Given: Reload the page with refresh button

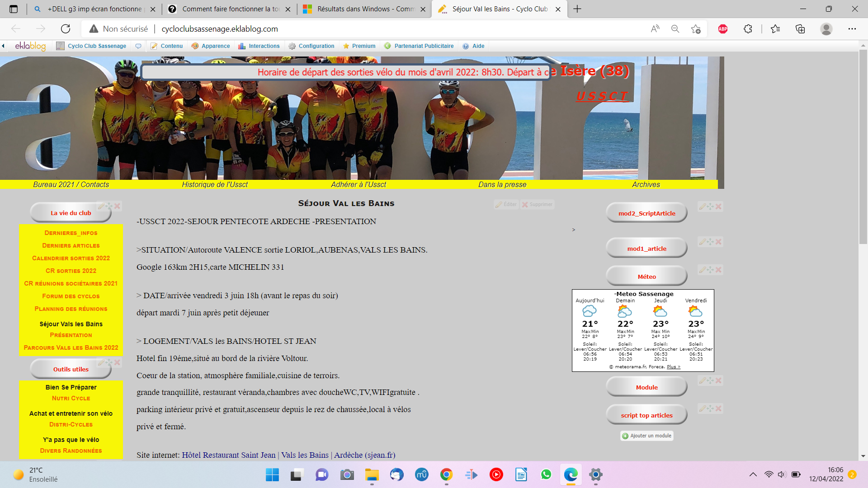Looking at the screenshot, I should click(x=66, y=29).
